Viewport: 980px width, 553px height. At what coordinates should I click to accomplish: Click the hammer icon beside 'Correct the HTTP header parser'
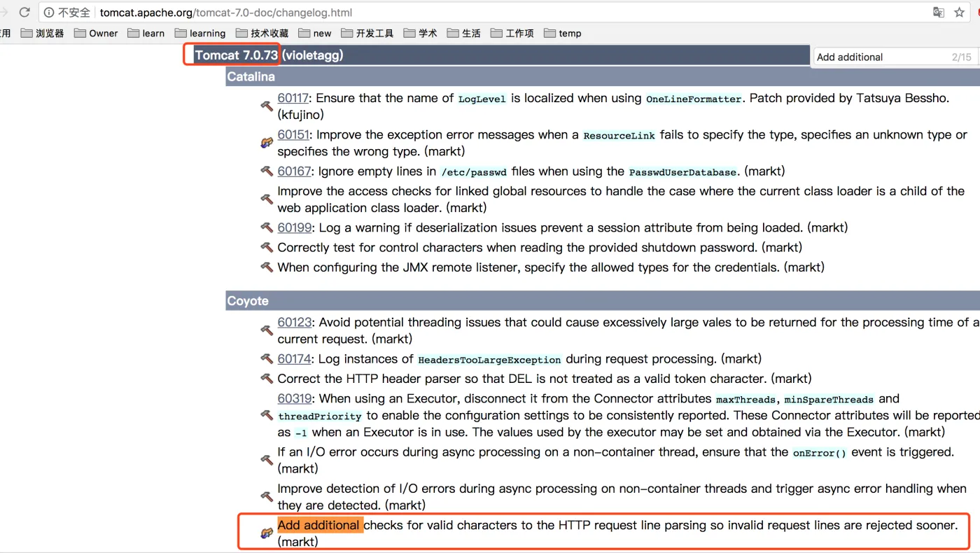pos(267,378)
